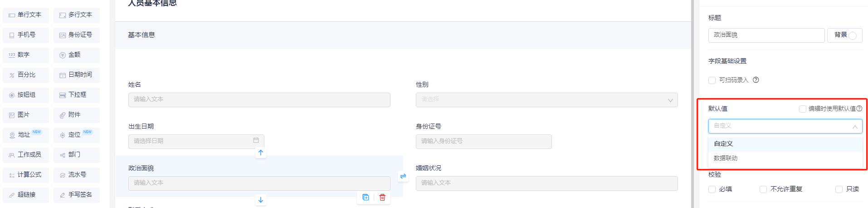
Task: Move field down with the down arrow icon
Action: pyautogui.click(x=261, y=199)
